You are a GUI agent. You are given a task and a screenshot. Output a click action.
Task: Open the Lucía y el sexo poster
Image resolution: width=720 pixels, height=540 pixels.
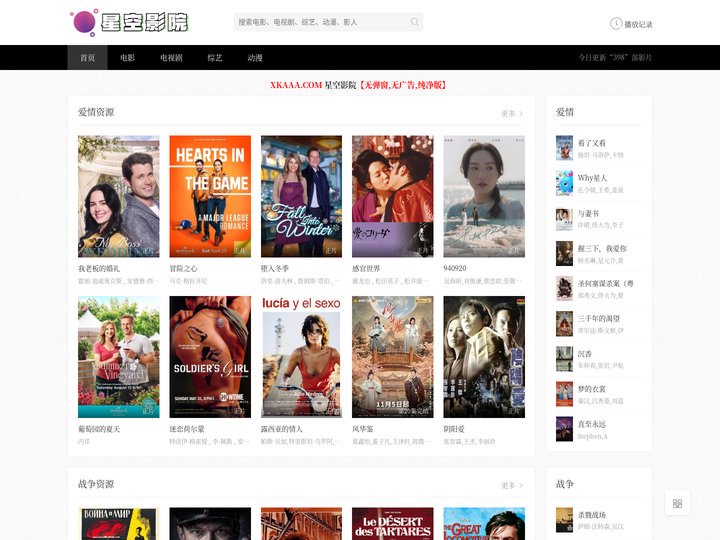301,357
